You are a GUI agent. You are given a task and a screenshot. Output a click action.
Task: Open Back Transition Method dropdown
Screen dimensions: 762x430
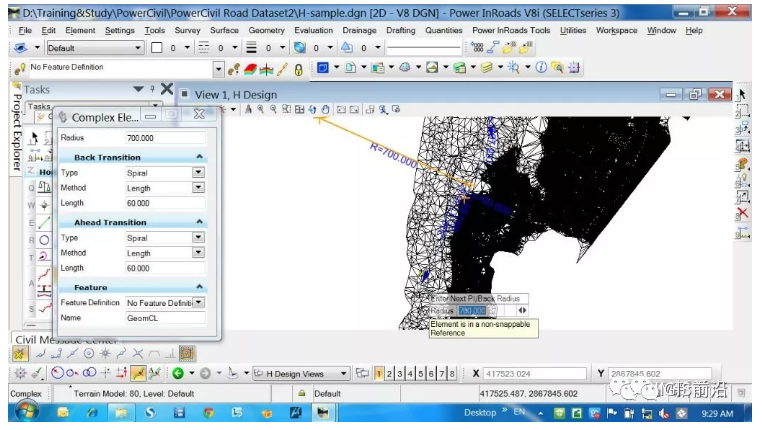tap(198, 188)
